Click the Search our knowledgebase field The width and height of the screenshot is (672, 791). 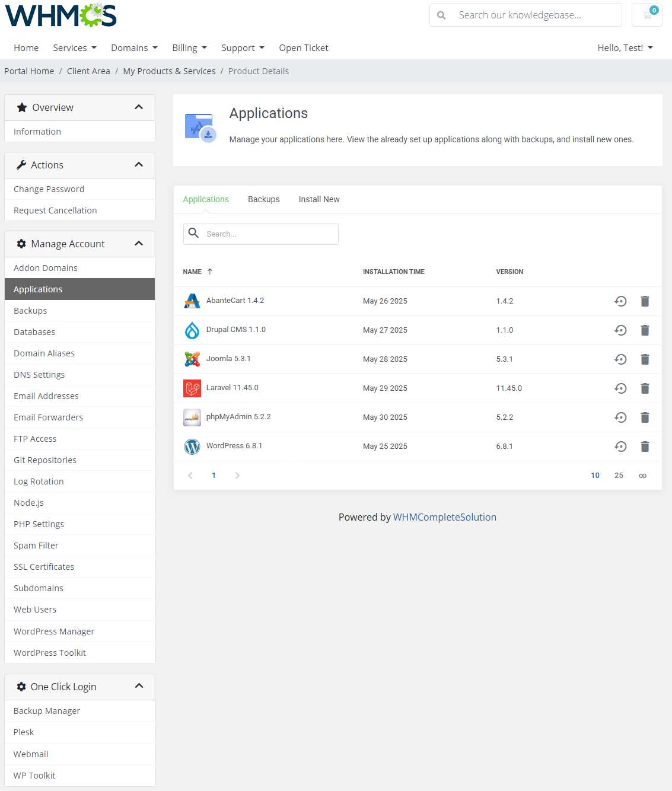[526, 15]
